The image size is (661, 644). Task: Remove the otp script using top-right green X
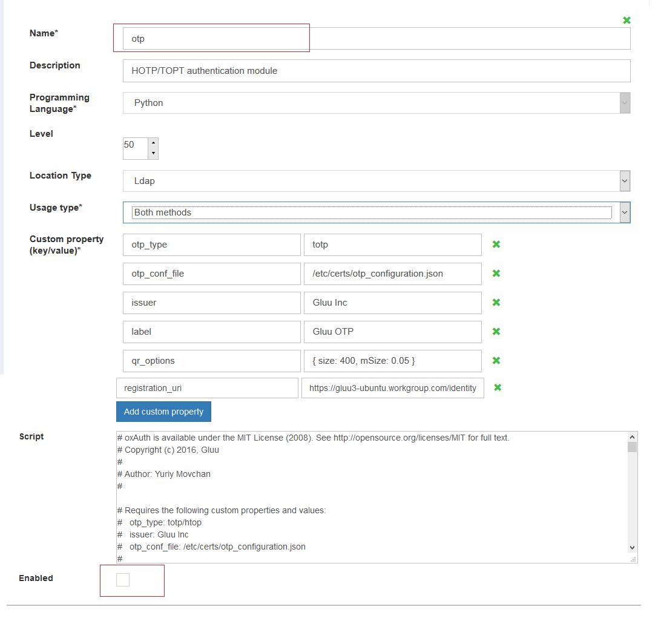[626, 21]
